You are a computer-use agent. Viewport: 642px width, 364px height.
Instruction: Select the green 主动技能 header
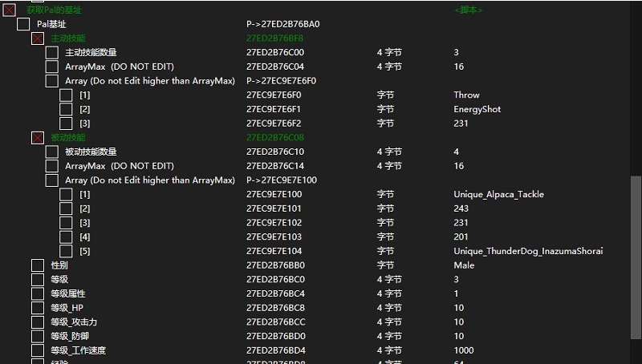[x=68, y=38]
